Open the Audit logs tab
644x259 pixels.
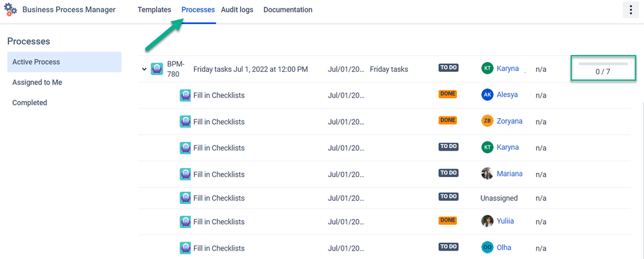tap(237, 10)
